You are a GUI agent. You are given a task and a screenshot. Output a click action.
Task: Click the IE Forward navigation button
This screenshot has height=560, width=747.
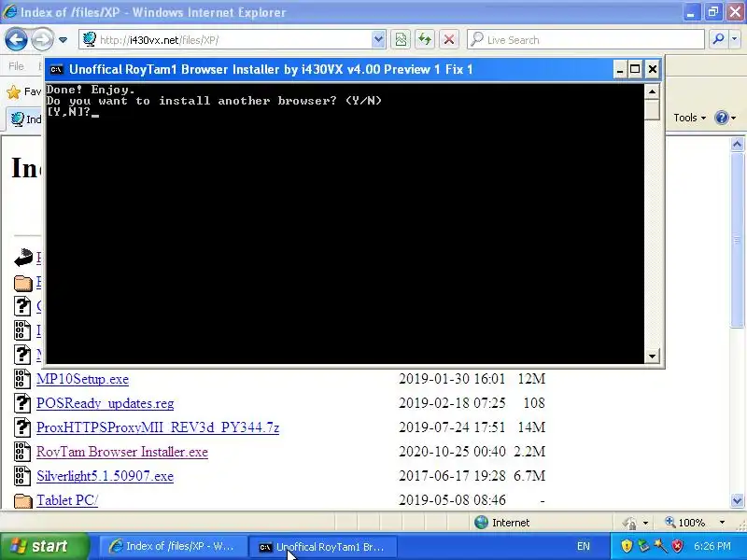point(42,39)
